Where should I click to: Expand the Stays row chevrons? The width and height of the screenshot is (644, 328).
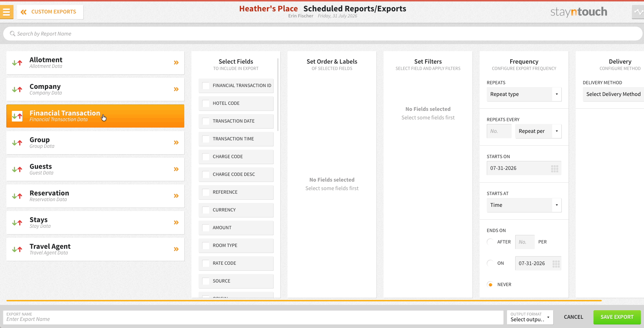tap(176, 222)
